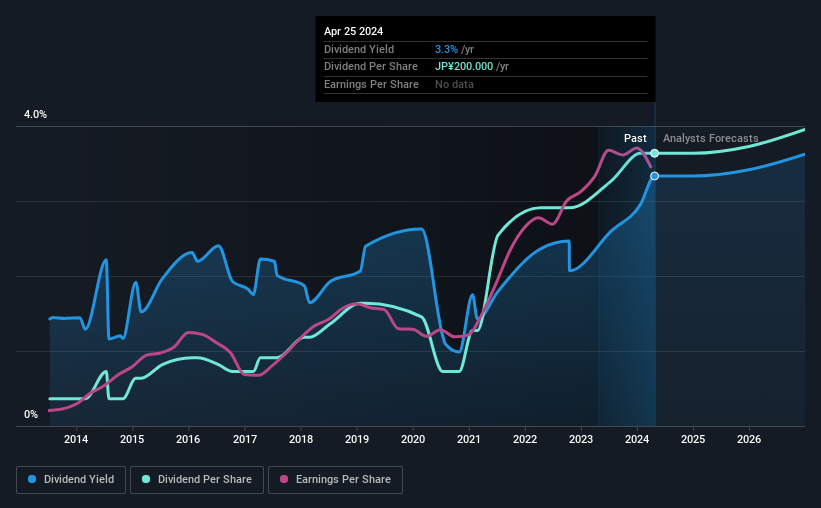
Task: Click the teal Dividend Per Share data marker
Action: click(x=654, y=153)
